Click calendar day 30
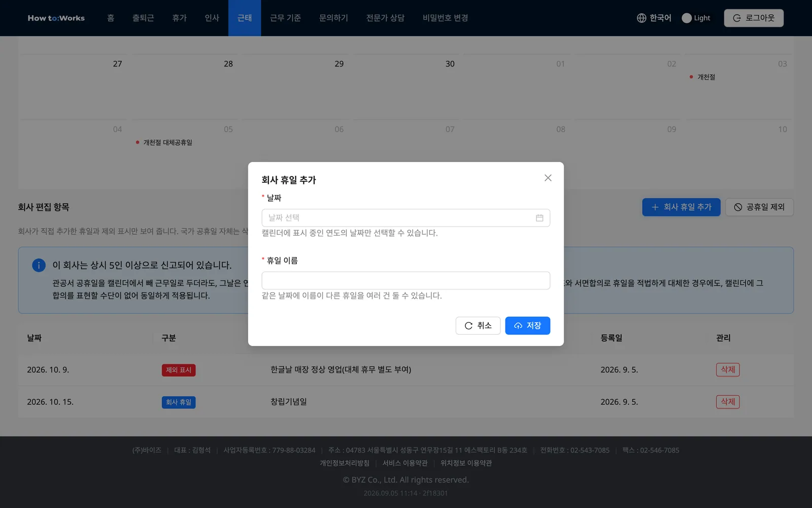This screenshot has height=508, width=812. click(x=450, y=64)
